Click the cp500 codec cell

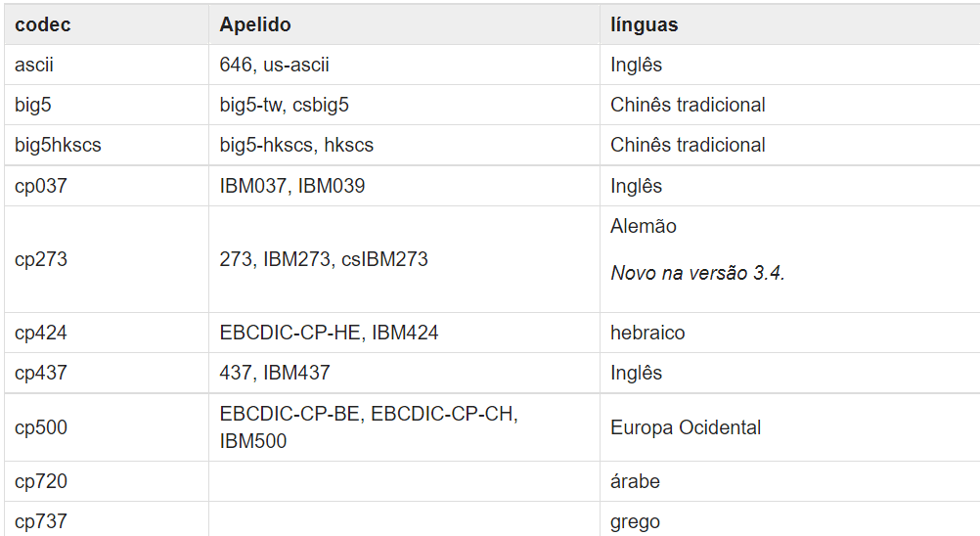pos(107,427)
